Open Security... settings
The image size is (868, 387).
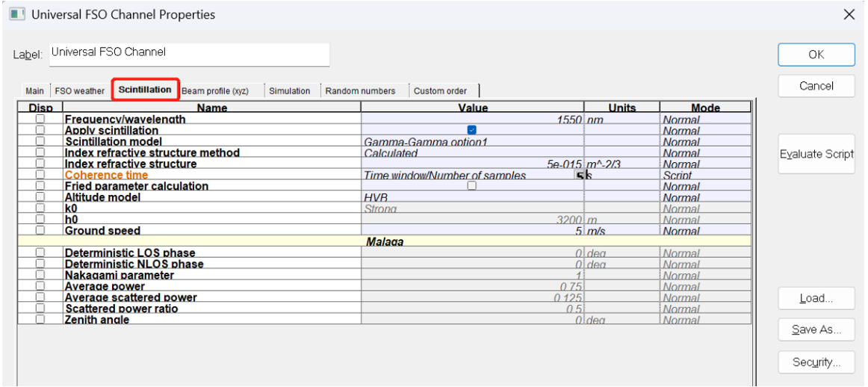tap(816, 362)
